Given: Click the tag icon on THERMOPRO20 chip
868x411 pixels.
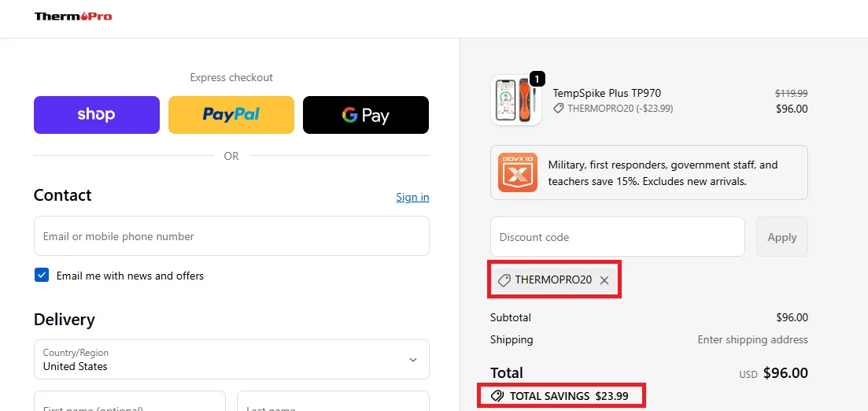Looking at the screenshot, I should click(504, 280).
